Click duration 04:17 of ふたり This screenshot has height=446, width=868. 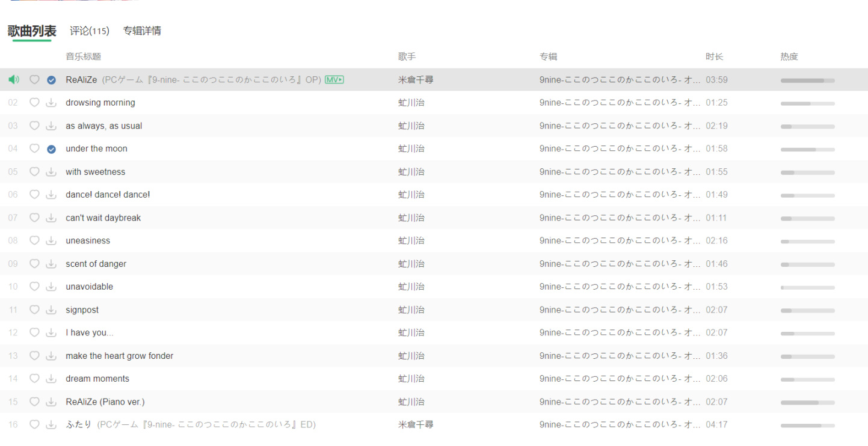716,424
